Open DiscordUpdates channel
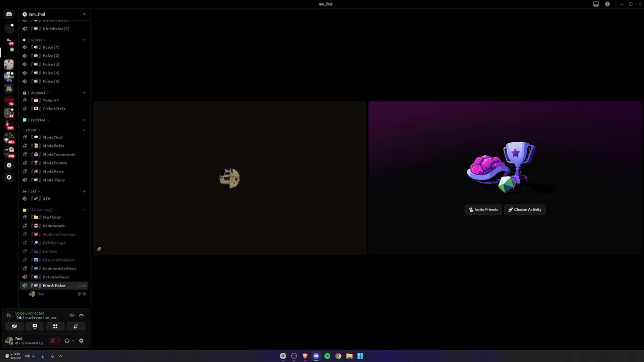Image resolution: width=644 pixels, height=362 pixels. 54,260
